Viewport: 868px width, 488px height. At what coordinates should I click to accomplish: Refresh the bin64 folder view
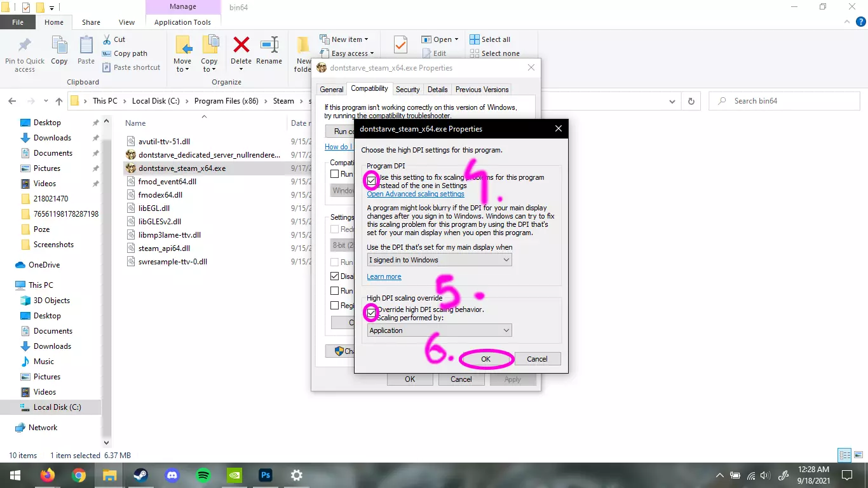(x=691, y=101)
